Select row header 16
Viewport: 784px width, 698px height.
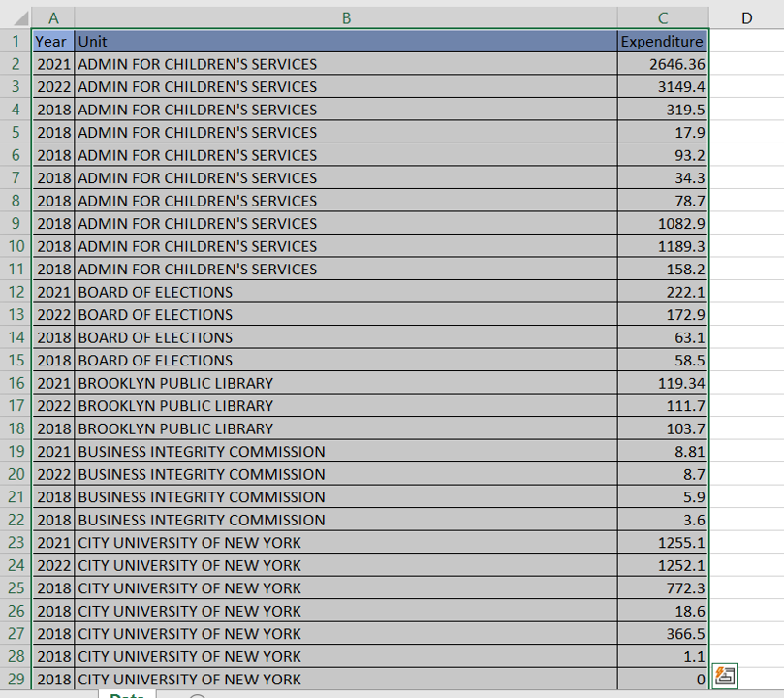(x=16, y=383)
